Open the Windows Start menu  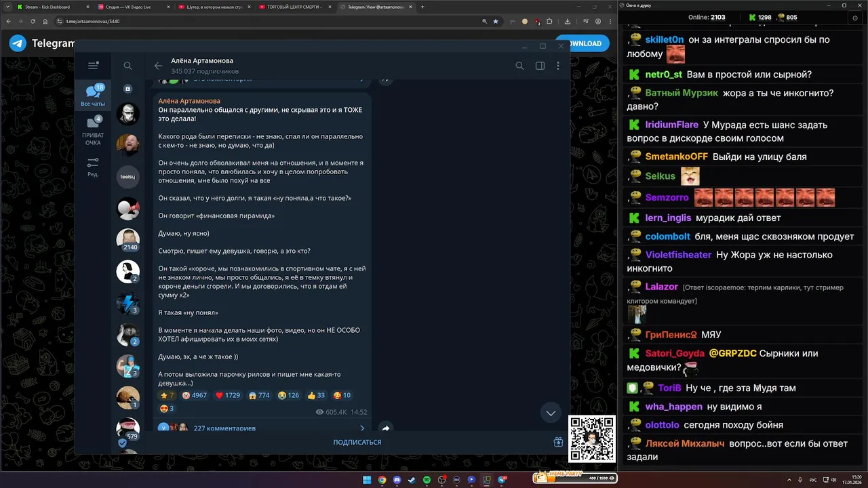[367, 480]
